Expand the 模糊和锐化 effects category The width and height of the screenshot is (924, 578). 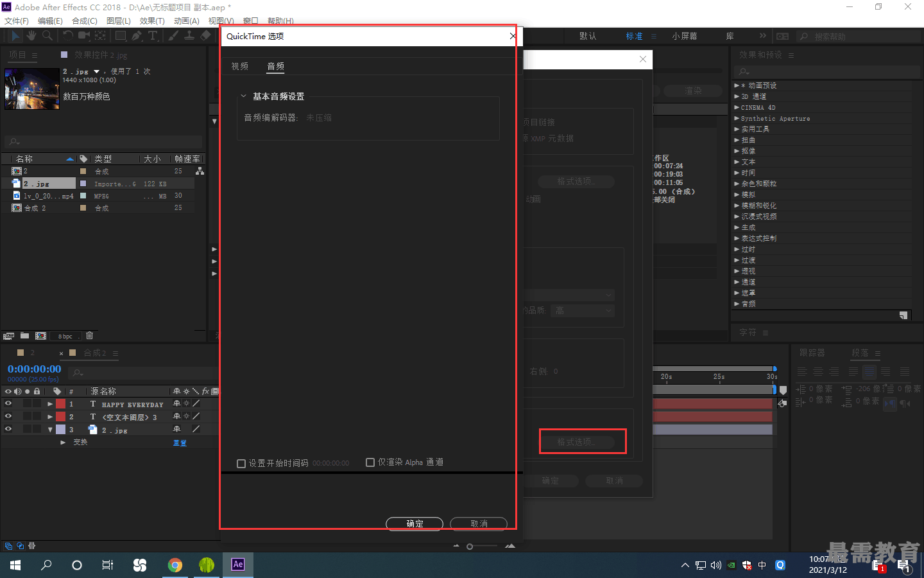[737, 206]
